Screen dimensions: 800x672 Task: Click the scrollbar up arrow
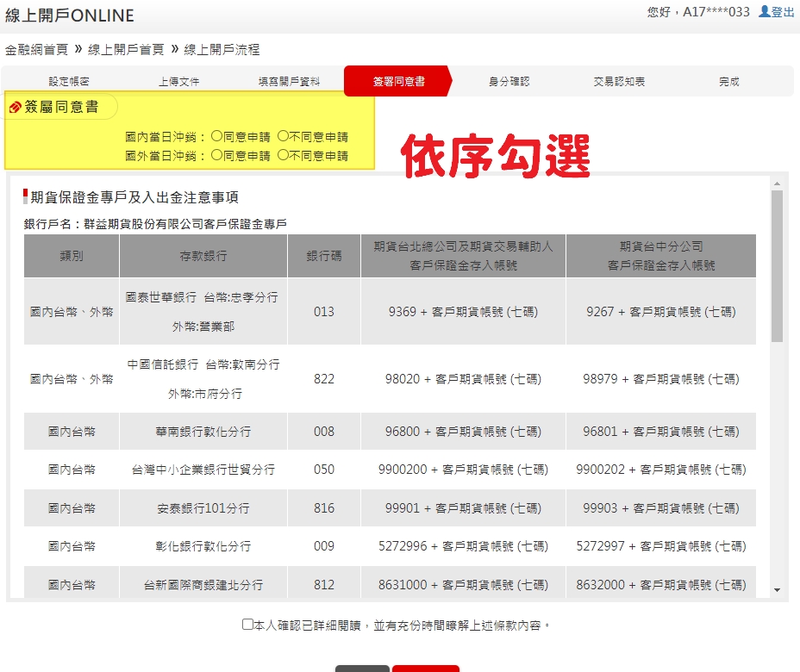coord(777,184)
